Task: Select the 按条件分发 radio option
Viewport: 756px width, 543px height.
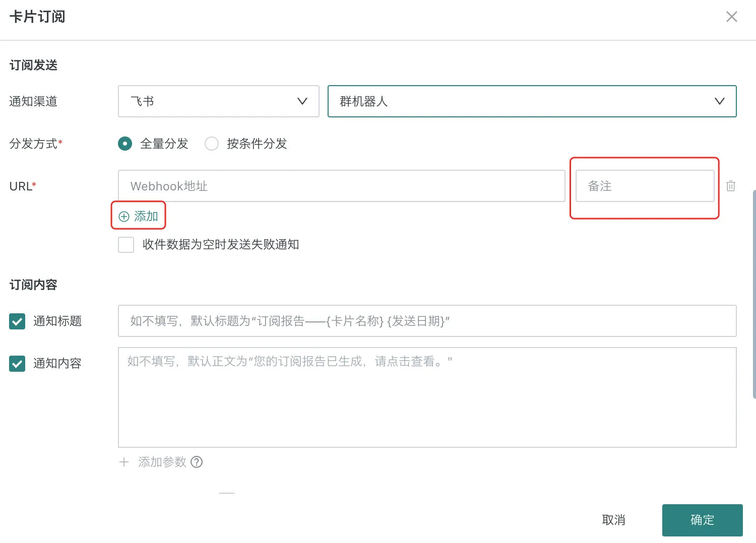Action: point(212,144)
